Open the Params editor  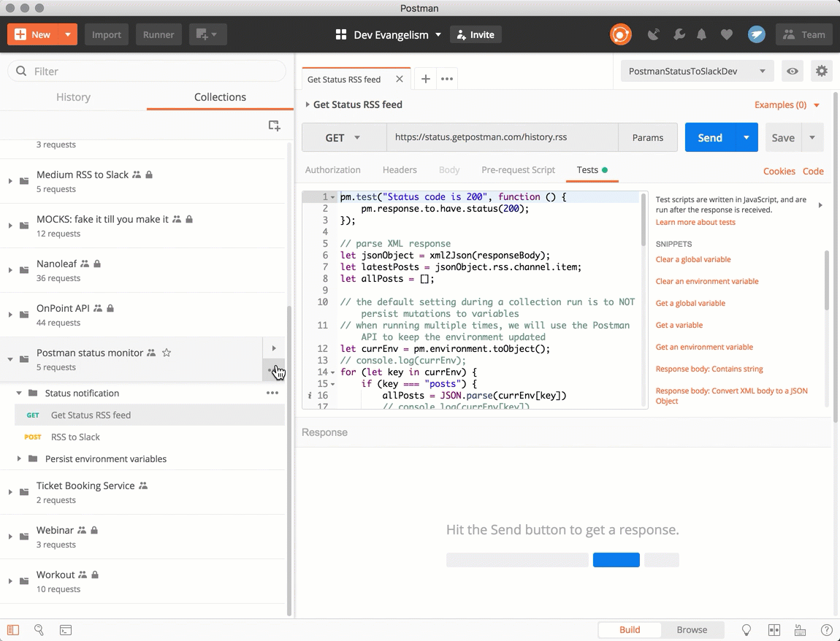click(648, 138)
